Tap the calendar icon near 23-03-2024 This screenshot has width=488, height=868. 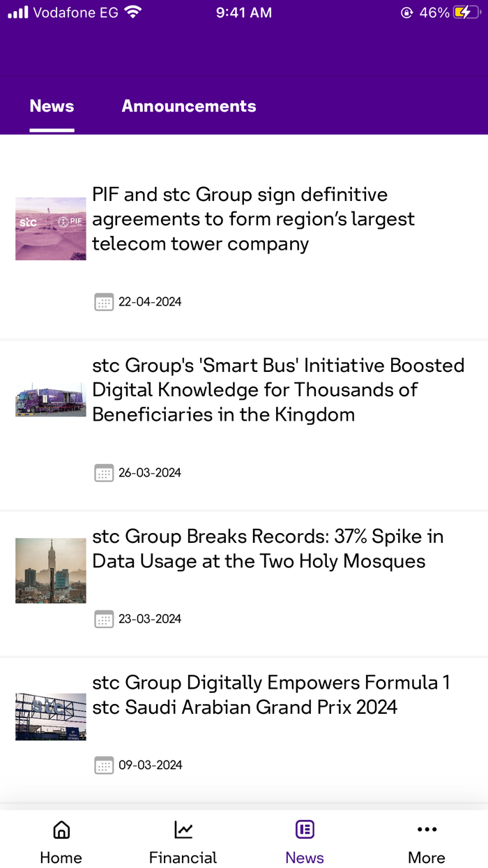tap(104, 619)
